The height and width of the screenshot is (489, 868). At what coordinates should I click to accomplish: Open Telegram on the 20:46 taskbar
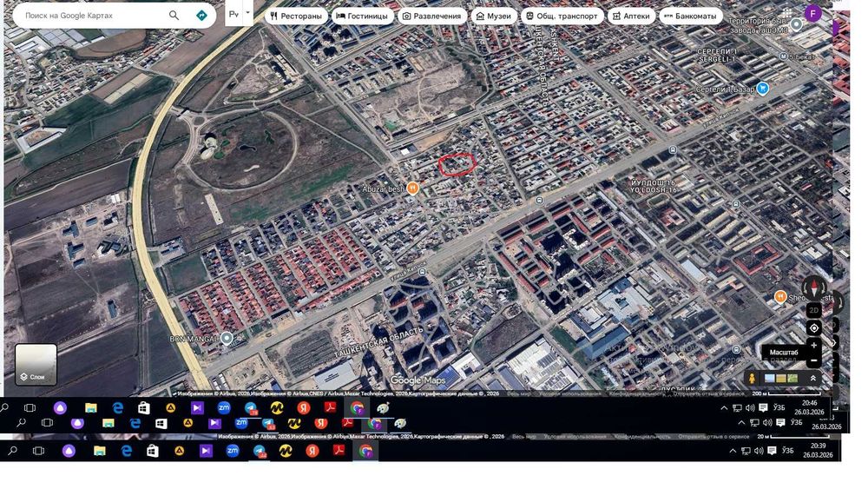[x=251, y=408]
